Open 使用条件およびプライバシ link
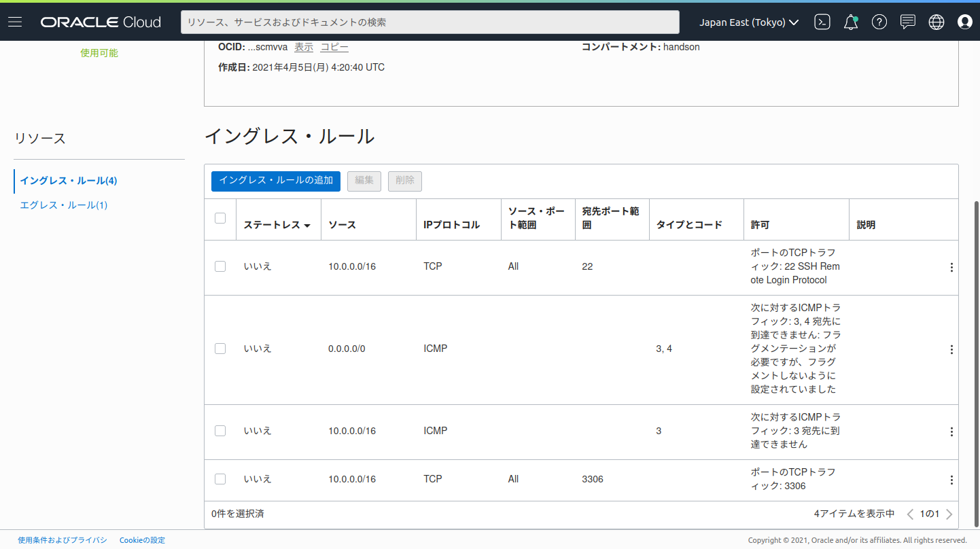Image resolution: width=980 pixels, height=549 pixels. coord(63,540)
